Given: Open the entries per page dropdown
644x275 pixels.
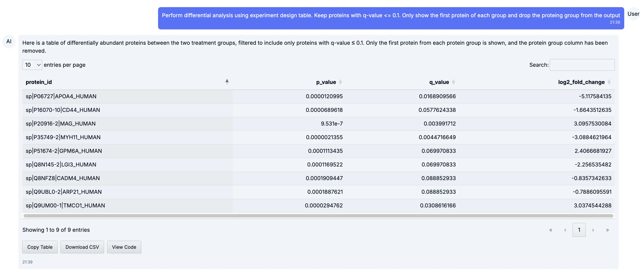Looking at the screenshot, I should (x=32, y=65).
